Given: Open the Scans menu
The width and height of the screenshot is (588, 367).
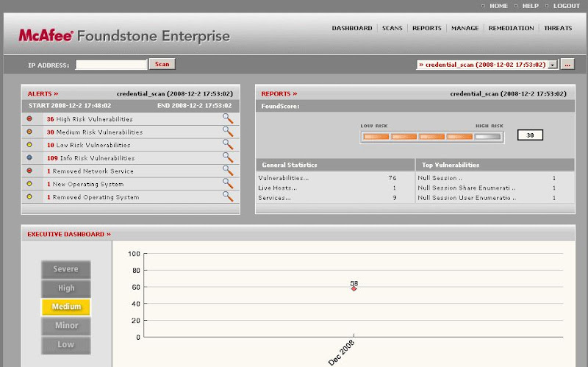Looking at the screenshot, I should click(392, 28).
